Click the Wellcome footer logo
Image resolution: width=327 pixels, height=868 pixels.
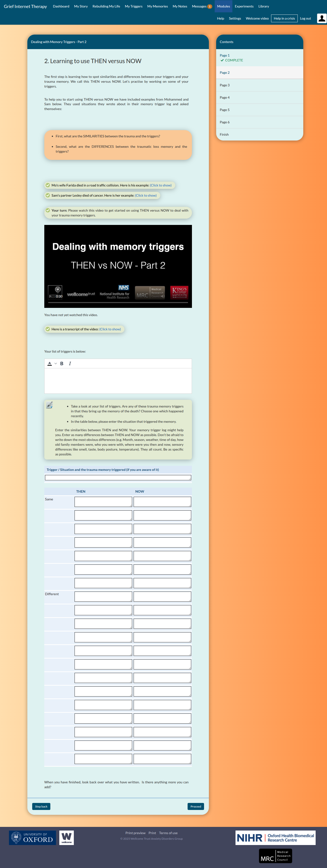click(66, 837)
